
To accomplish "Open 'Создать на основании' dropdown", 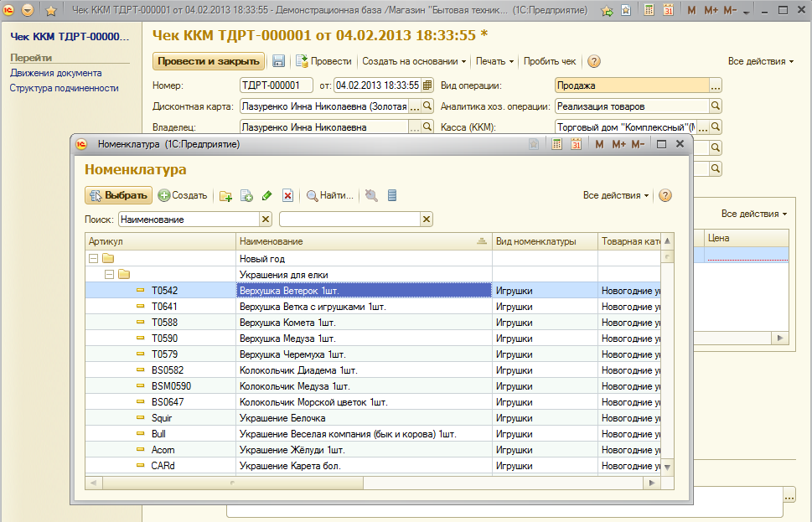I will click(x=414, y=61).
